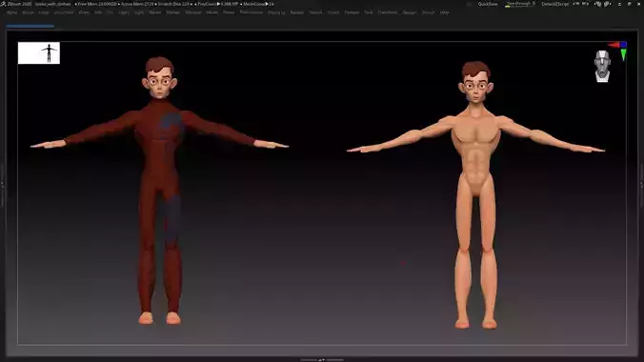Viewport: 644px width, 362px height.
Task: Open the Alpha menu
Action: pyautogui.click(x=12, y=12)
